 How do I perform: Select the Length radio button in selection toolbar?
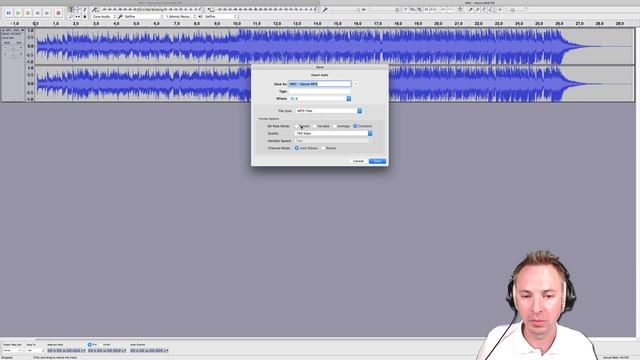click(x=101, y=345)
